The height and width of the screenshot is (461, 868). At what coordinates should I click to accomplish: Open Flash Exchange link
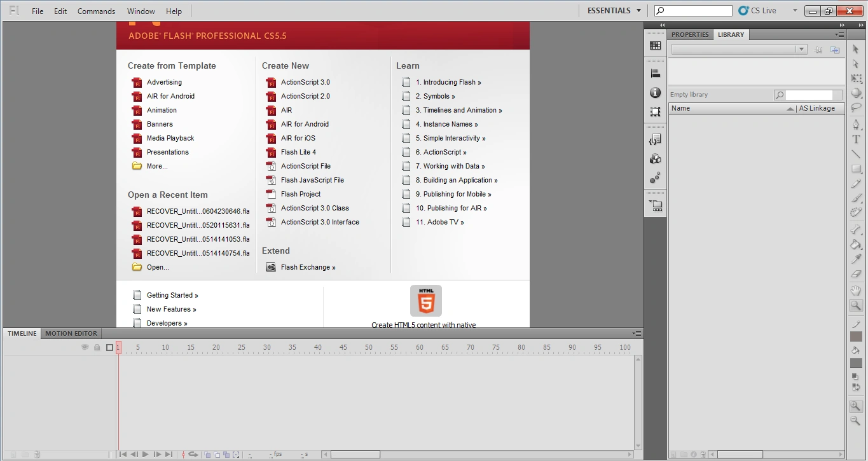click(x=301, y=267)
